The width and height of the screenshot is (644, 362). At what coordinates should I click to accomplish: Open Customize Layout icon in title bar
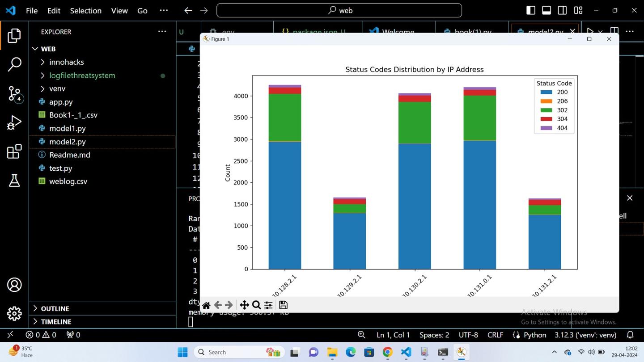[578, 10]
